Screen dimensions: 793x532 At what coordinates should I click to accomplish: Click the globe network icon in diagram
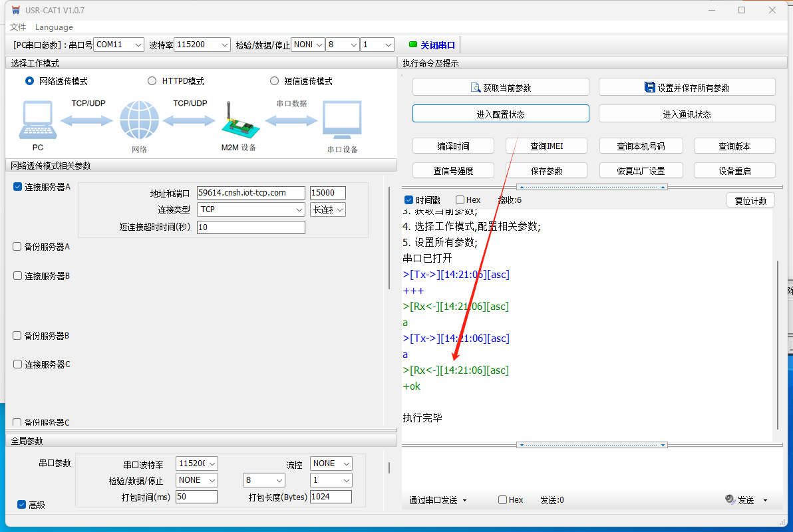(139, 120)
